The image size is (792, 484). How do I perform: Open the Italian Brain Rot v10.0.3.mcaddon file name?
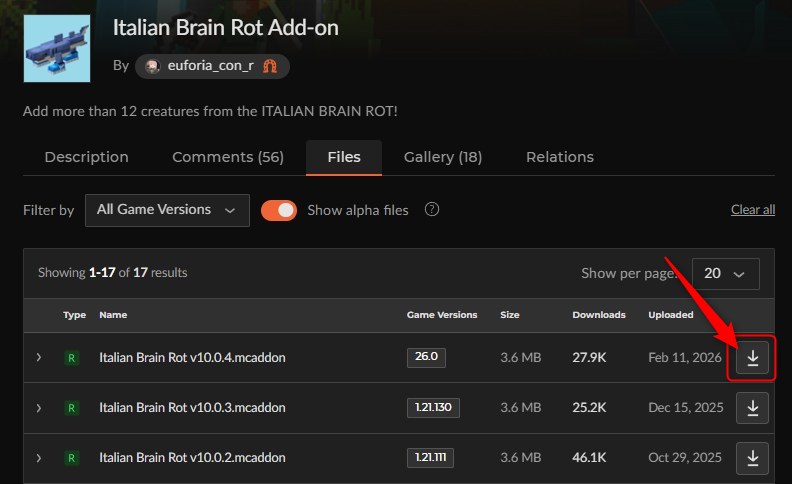[x=192, y=408]
